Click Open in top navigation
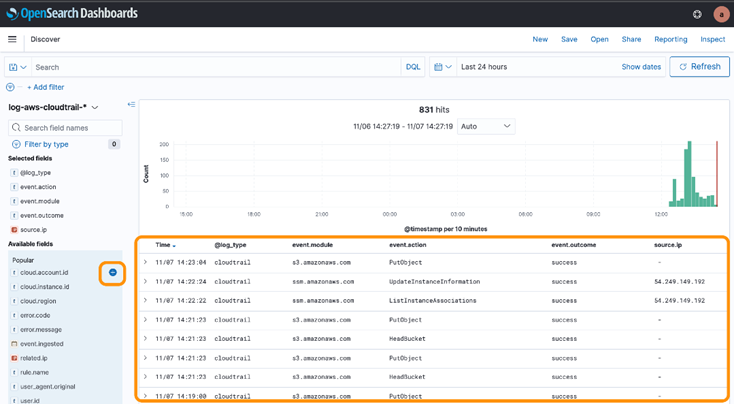This screenshot has height=404, width=734. [x=599, y=39]
